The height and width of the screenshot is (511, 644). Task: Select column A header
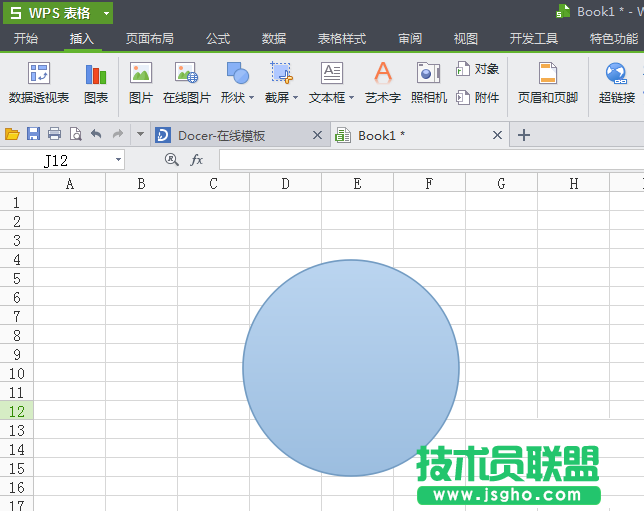tap(69, 183)
